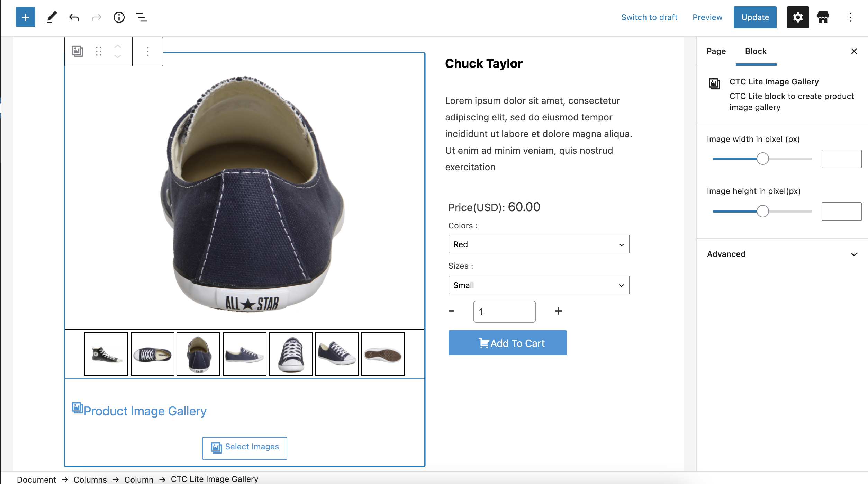The image size is (868, 484).
Task: Click the CTC Lite Image Gallery sidebar icon
Action: (714, 83)
